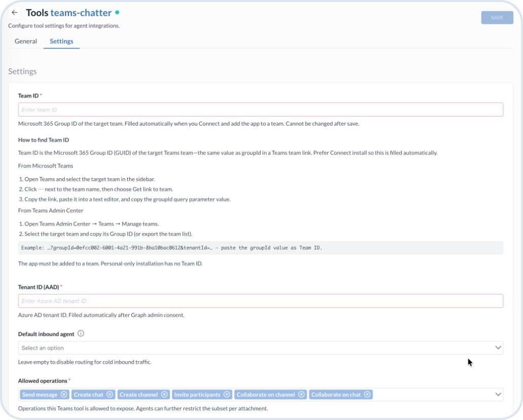This screenshot has width=523, height=420.
Task: Go back using the arrow icon
Action: pos(14,13)
